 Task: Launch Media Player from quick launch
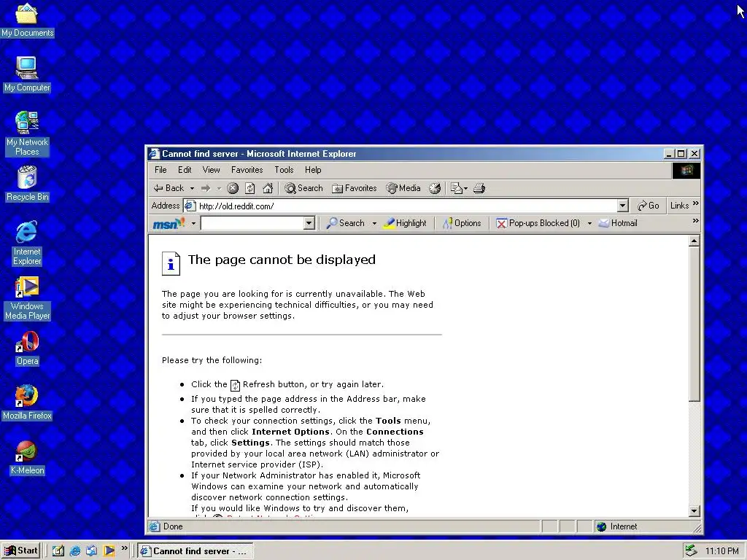(109, 551)
